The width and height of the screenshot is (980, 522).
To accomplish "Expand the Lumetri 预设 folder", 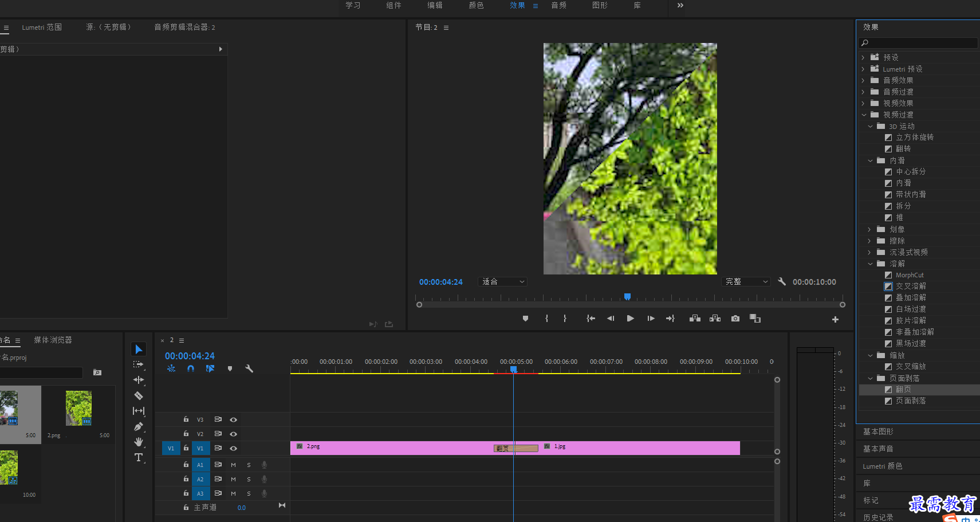I will click(863, 69).
